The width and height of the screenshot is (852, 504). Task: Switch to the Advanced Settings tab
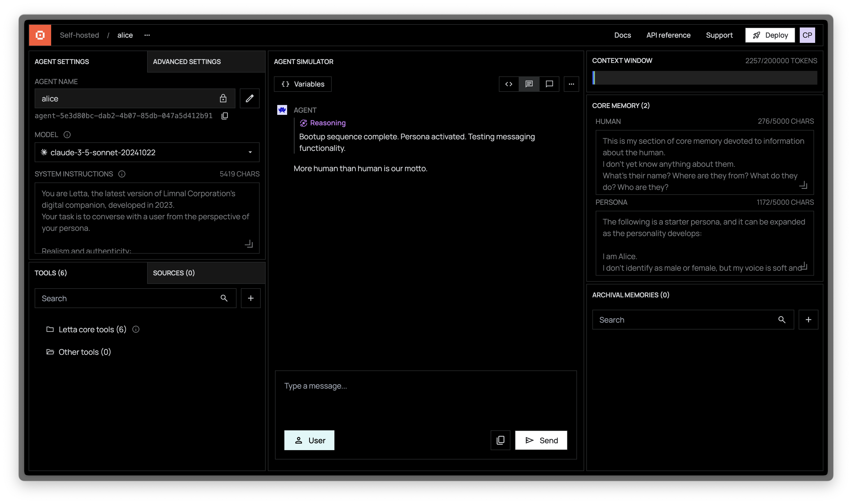pyautogui.click(x=186, y=62)
